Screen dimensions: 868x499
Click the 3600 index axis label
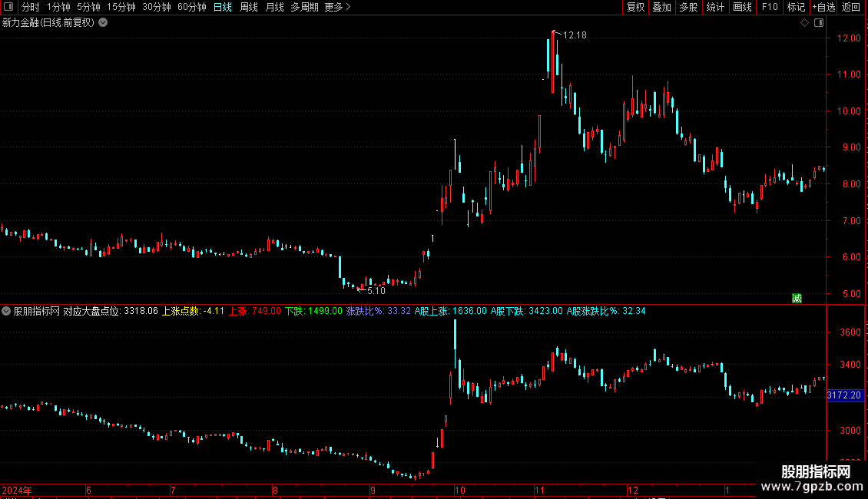pyautogui.click(x=850, y=332)
